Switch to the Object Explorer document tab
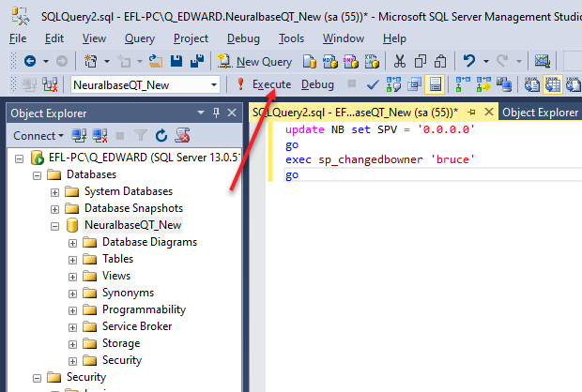Viewport: 582px width, 392px height. pos(540,113)
